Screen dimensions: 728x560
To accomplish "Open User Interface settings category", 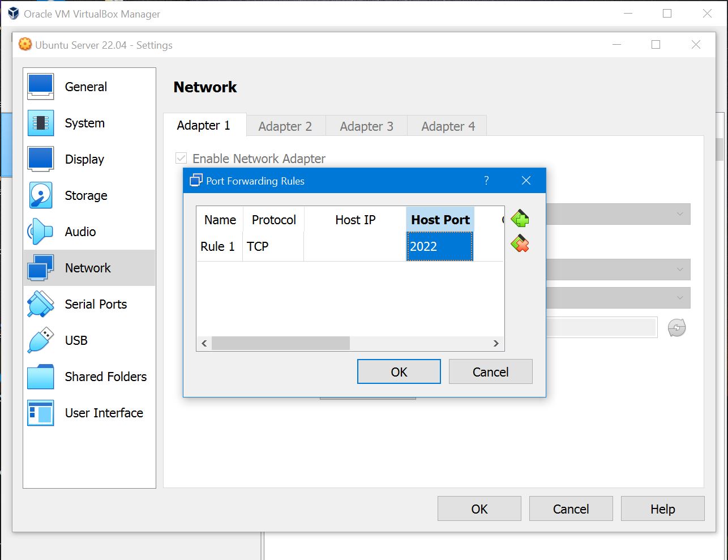I will [x=89, y=413].
